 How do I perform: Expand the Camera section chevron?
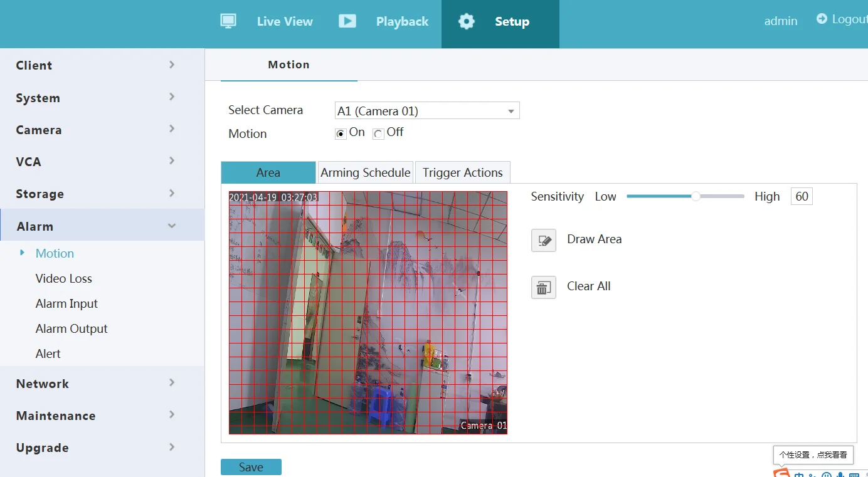tap(172, 129)
